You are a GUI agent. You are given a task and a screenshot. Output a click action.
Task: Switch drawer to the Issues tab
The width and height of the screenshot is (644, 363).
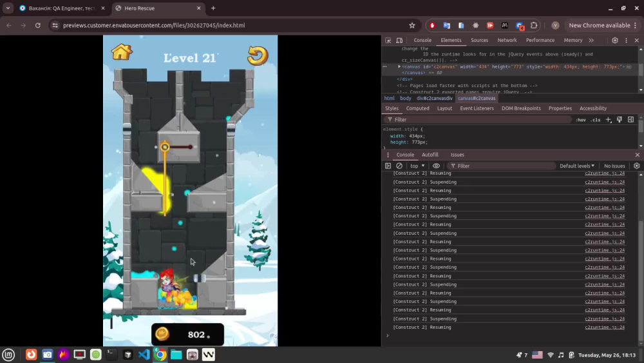(x=457, y=155)
